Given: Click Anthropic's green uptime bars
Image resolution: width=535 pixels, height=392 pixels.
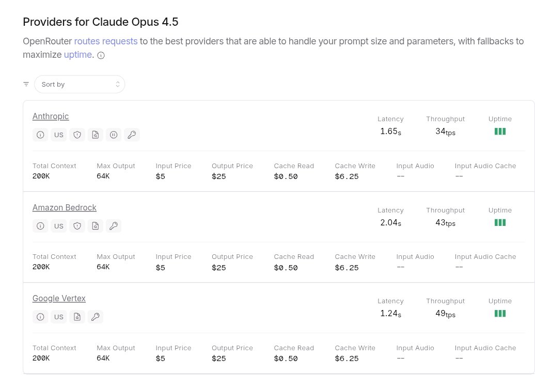Looking at the screenshot, I should click(x=500, y=132).
